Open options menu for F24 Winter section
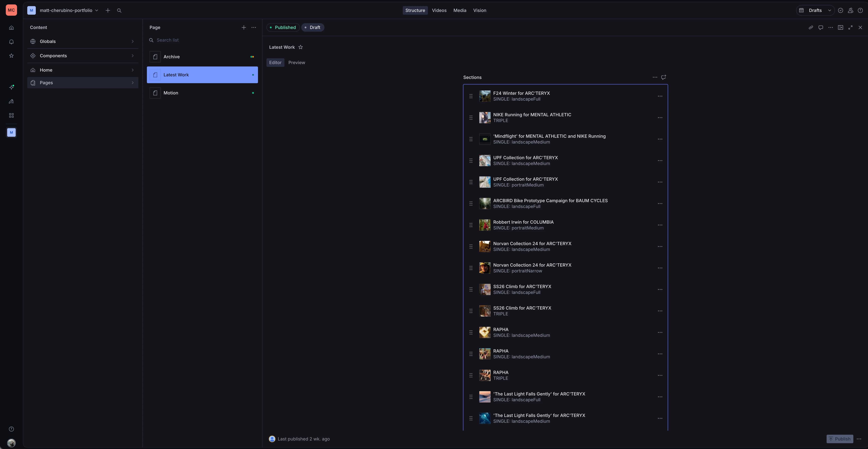The image size is (868, 449). pos(660,96)
